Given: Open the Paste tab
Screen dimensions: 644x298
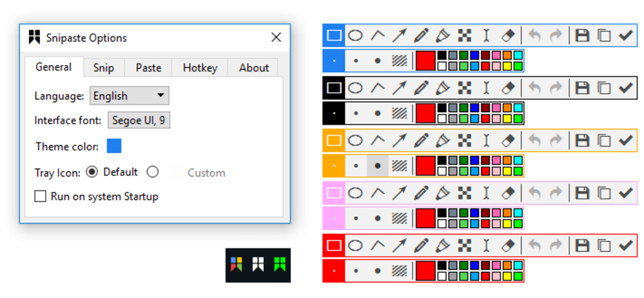Looking at the screenshot, I should click(148, 68).
